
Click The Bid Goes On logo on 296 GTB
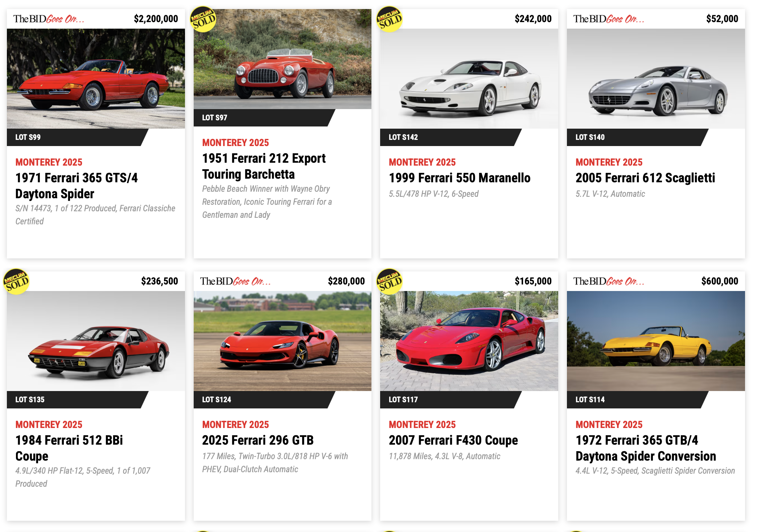[x=235, y=281]
